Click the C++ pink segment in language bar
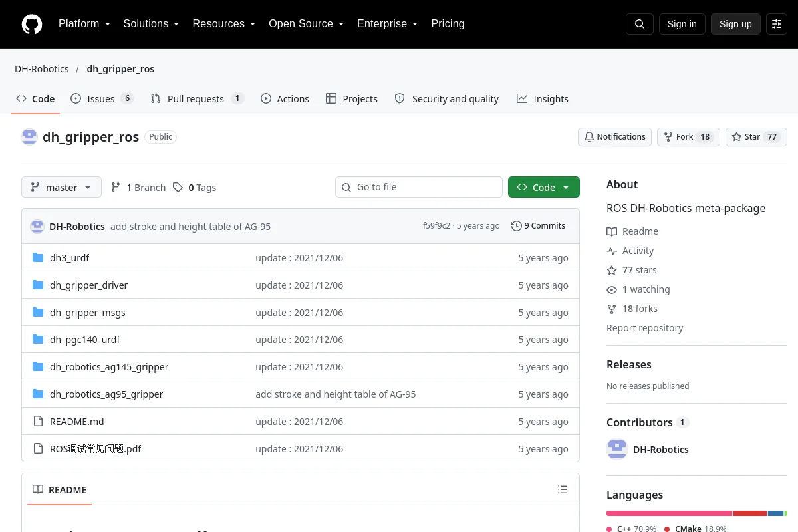This screenshot has height=532, width=798. [x=669, y=513]
